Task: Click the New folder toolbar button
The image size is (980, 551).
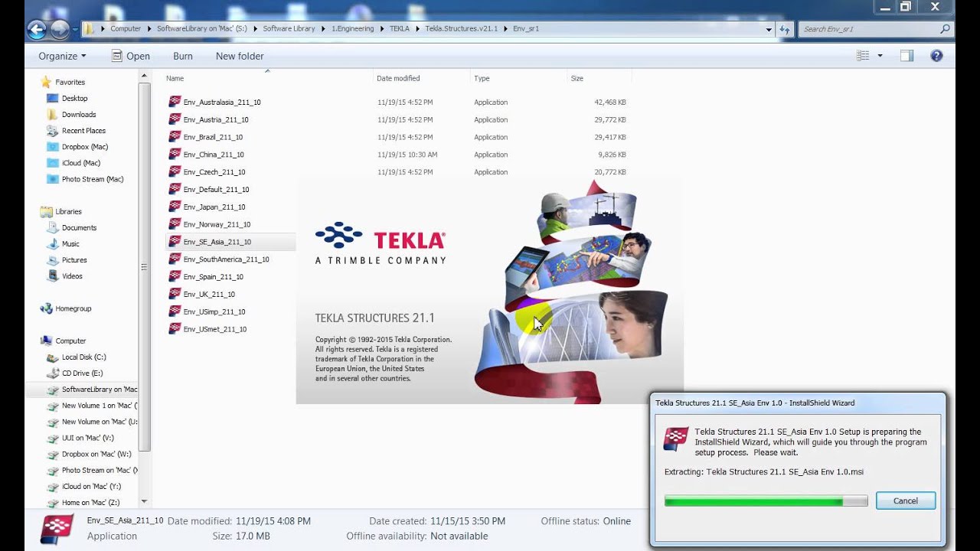Action: (240, 56)
